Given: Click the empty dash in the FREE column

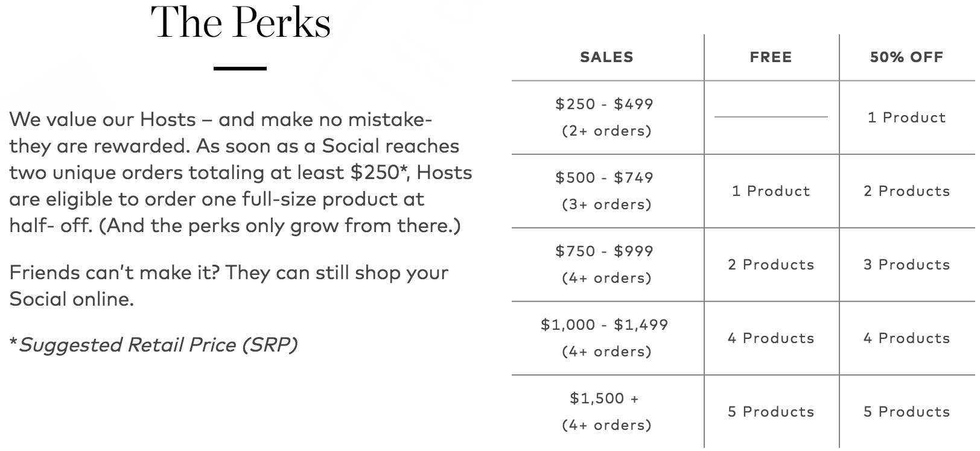Looking at the screenshot, I should point(771,117).
